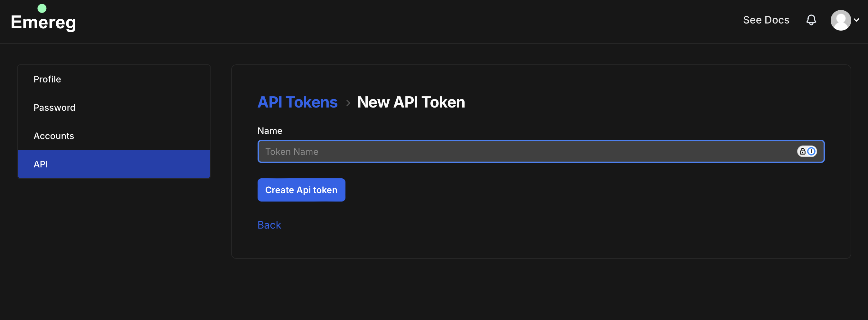The image size is (868, 320).
Task: Switch to the Profile settings section
Action: (x=47, y=79)
